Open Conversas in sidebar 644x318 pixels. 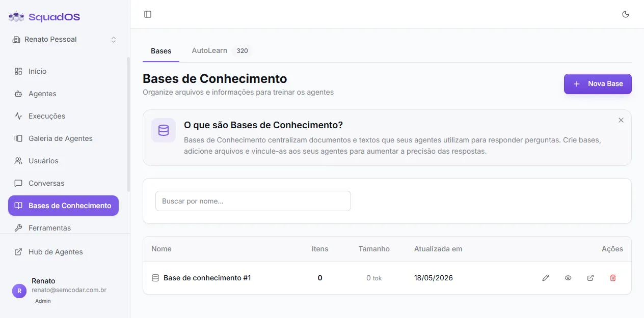pos(63,183)
